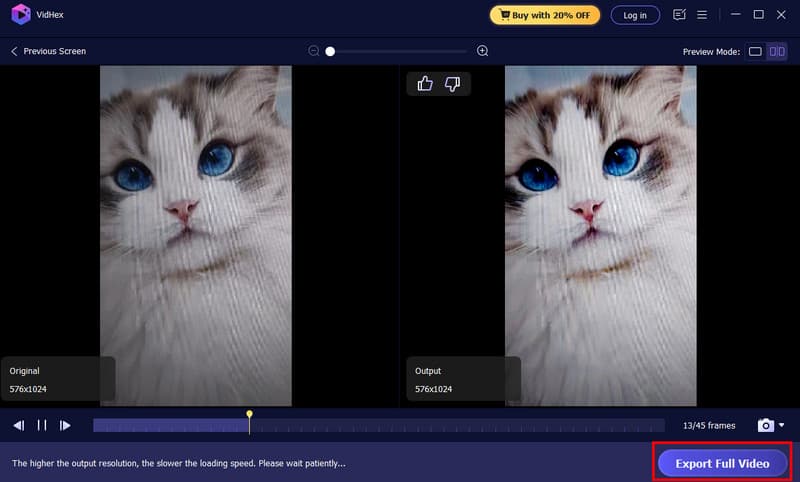
Task: Click the Export Full Video button
Action: [722, 463]
